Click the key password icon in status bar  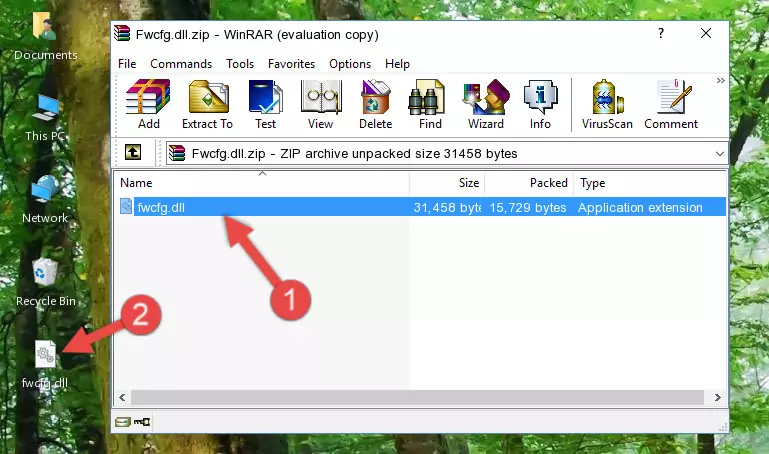(x=142, y=422)
